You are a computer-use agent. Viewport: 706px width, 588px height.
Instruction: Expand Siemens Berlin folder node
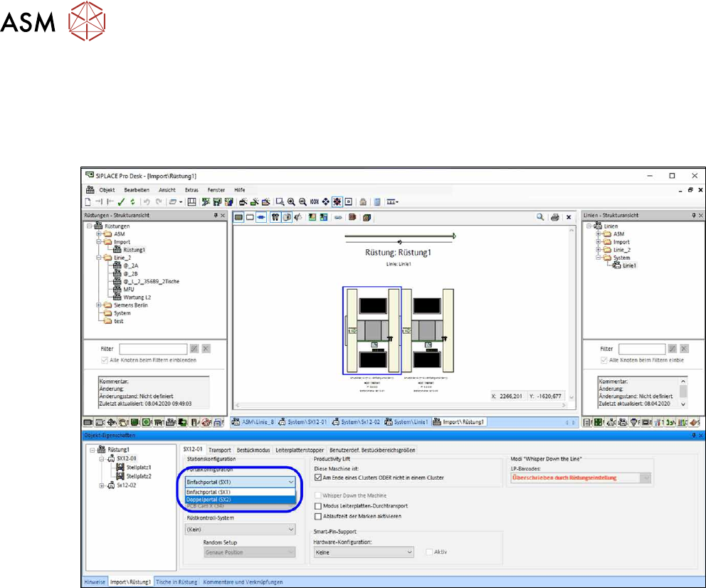click(99, 305)
